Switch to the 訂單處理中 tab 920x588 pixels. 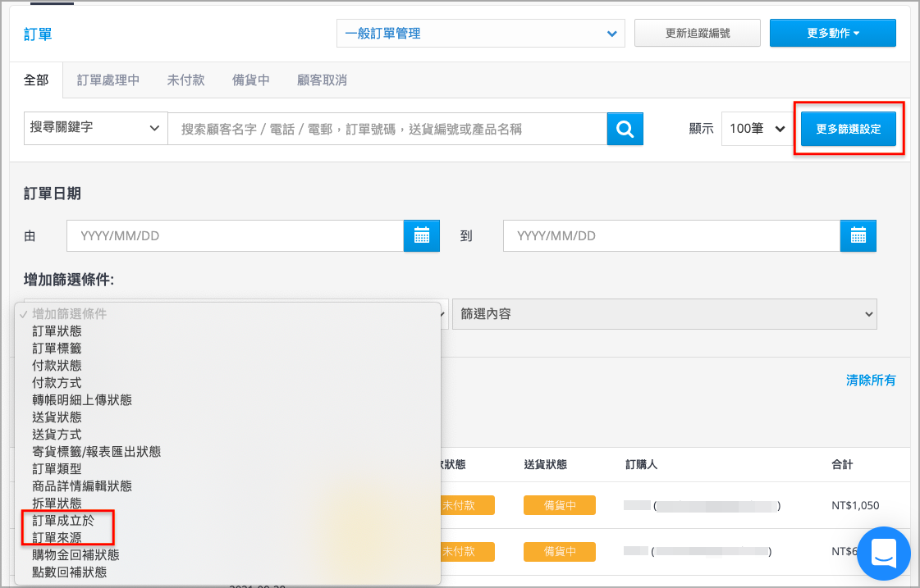tap(108, 80)
